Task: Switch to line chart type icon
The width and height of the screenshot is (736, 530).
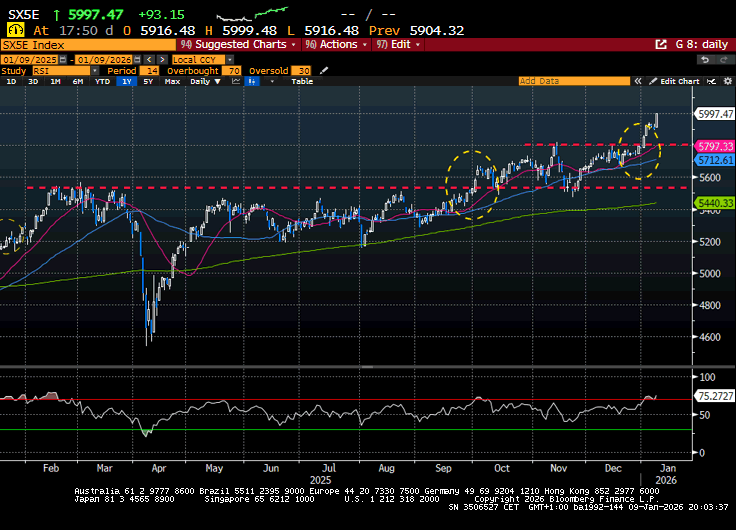Action: [x=237, y=81]
